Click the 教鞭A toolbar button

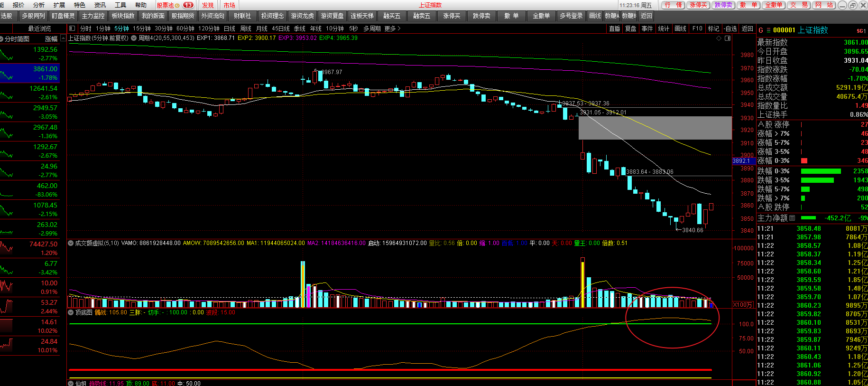(x=612, y=16)
